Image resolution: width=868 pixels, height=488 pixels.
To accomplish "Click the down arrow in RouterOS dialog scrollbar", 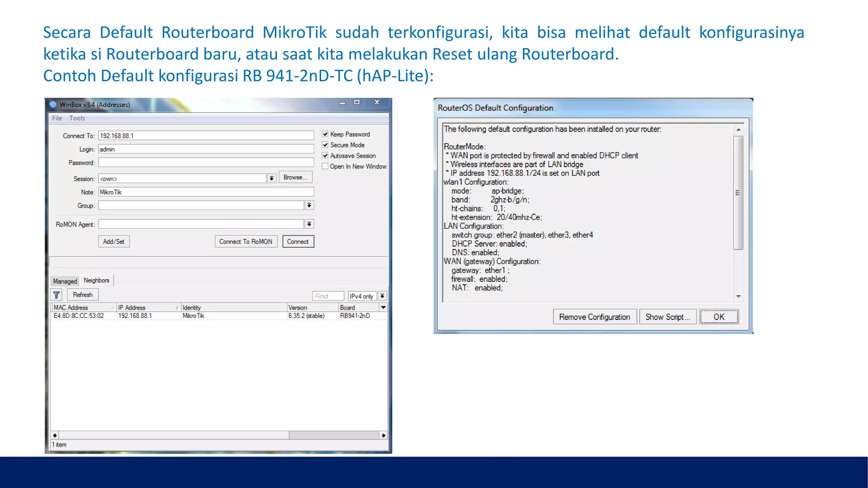I will pos(738,297).
